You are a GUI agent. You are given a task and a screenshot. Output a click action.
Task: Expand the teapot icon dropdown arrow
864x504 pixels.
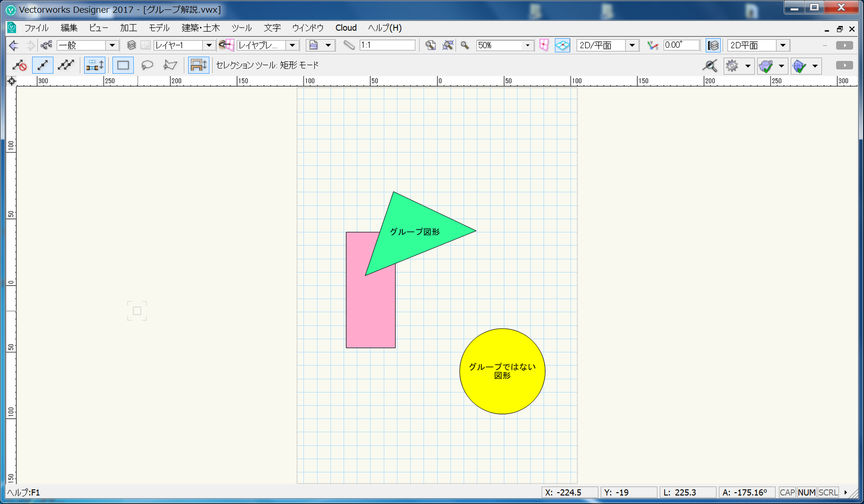[x=781, y=65]
